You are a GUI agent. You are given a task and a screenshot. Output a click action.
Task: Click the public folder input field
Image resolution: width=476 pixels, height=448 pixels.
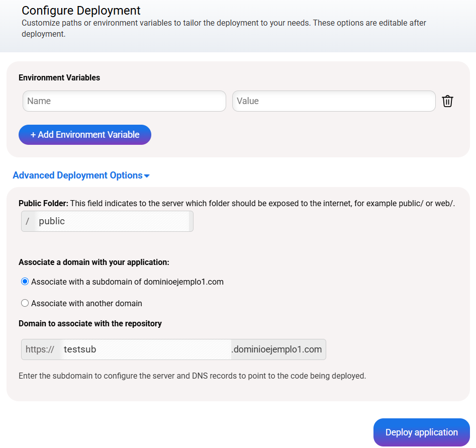113,221
